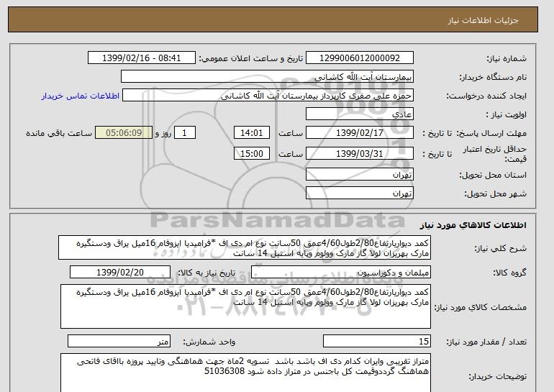Click the تاریخ نیاز به کالا label

[206, 273]
